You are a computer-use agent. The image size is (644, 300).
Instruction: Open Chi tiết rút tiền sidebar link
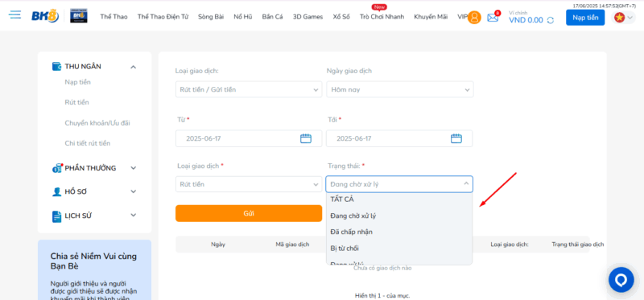pos(88,143)
